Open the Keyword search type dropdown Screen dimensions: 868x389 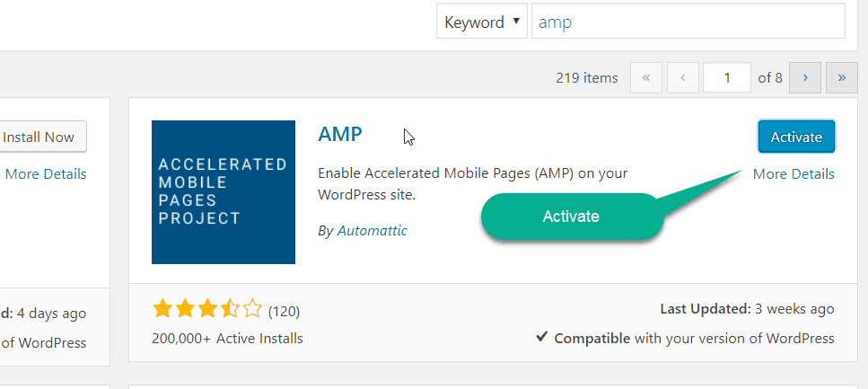pos(482,22)
